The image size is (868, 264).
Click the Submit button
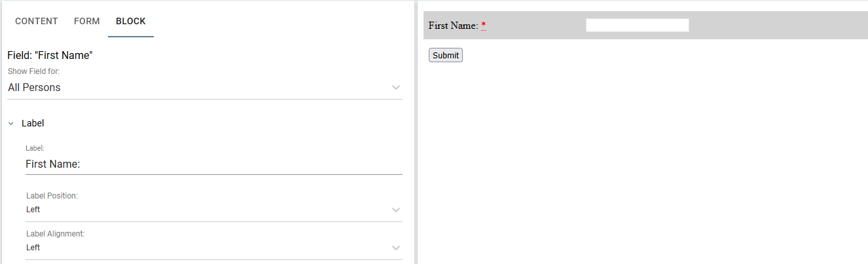pyautogui.click(x=446, y=56)
